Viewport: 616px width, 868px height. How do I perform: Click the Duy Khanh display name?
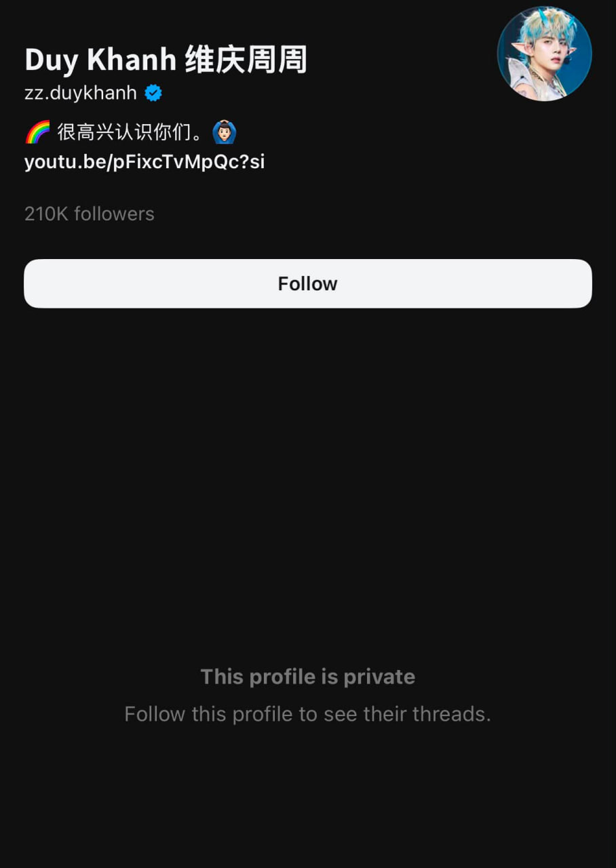pos(101,60)
